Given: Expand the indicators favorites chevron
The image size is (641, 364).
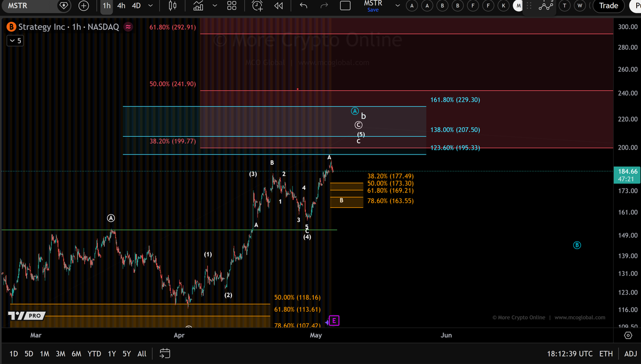Looking at the screenshot, I should pyautogui.click(x=214, y=6).
